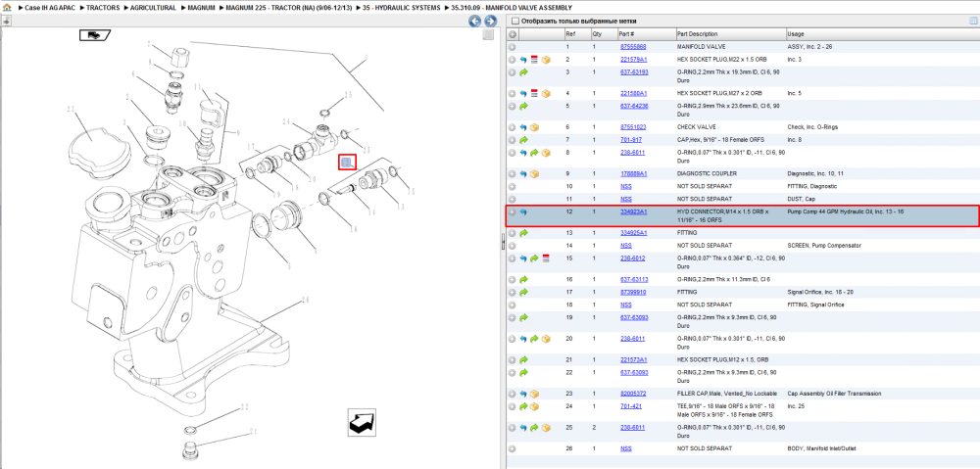Viewport: 980px width, 469px height.
Task: Click the pin panel icon below home
Action: tap(6, 21)
